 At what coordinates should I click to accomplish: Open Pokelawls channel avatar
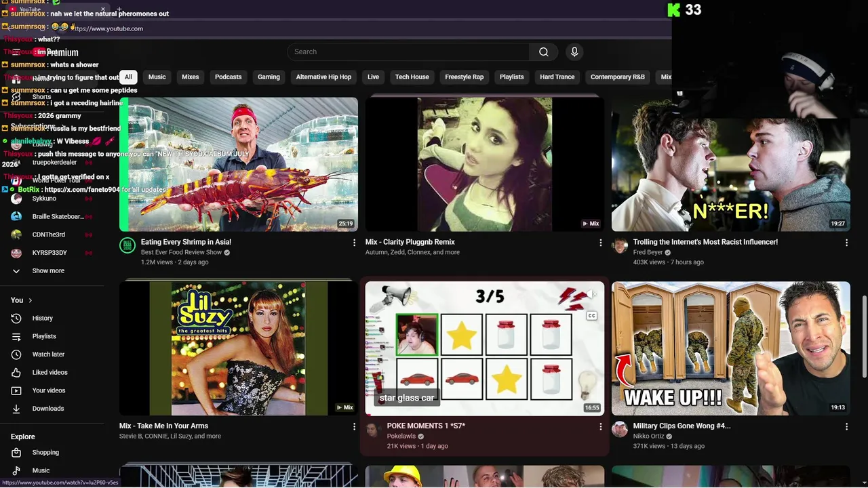point(374,430)
